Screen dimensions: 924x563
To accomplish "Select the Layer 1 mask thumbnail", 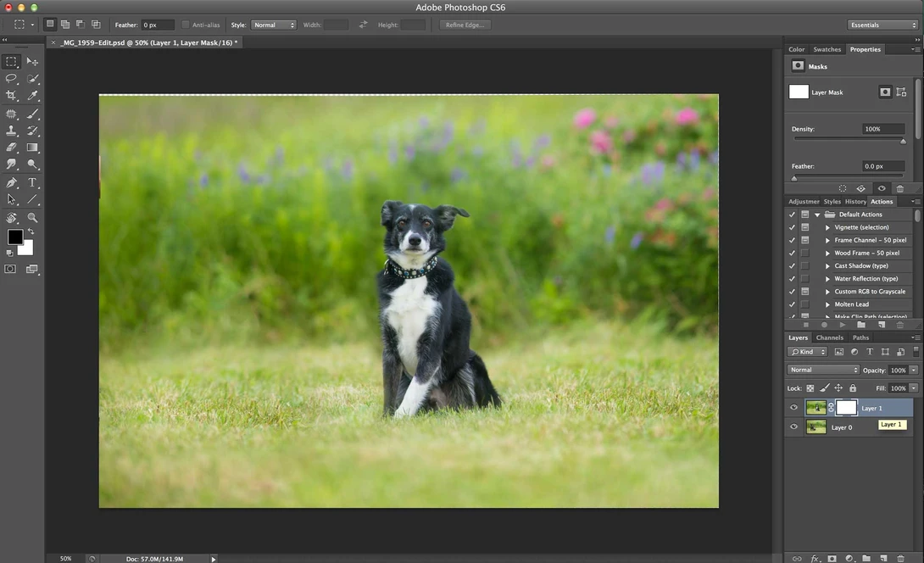I will point(846,407).
